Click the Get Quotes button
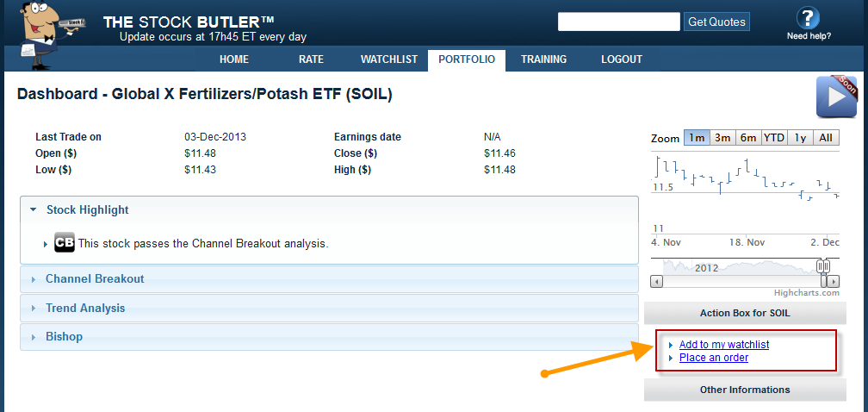The image size is (868, 412). tap(716, 22)
